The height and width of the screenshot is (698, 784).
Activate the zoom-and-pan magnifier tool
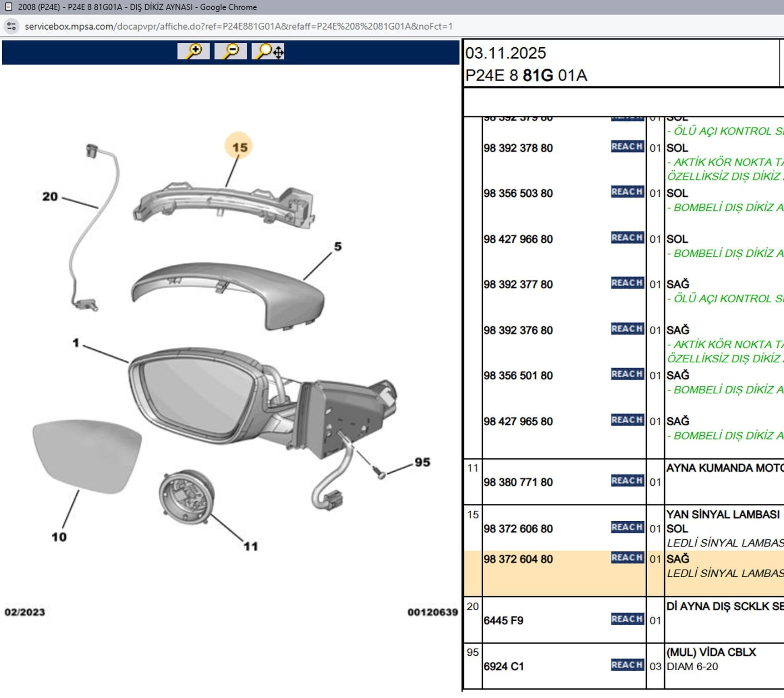268,51
